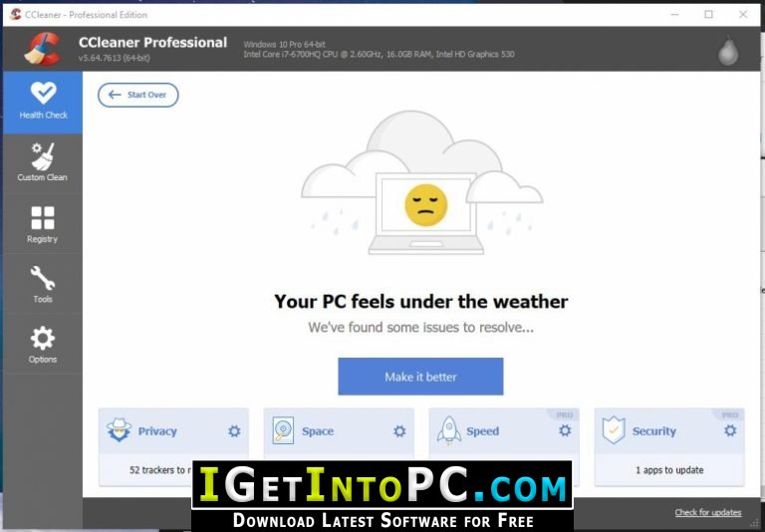Close the CCleaner window
Viewport: 765px width, 532px height.
[743, 15]
